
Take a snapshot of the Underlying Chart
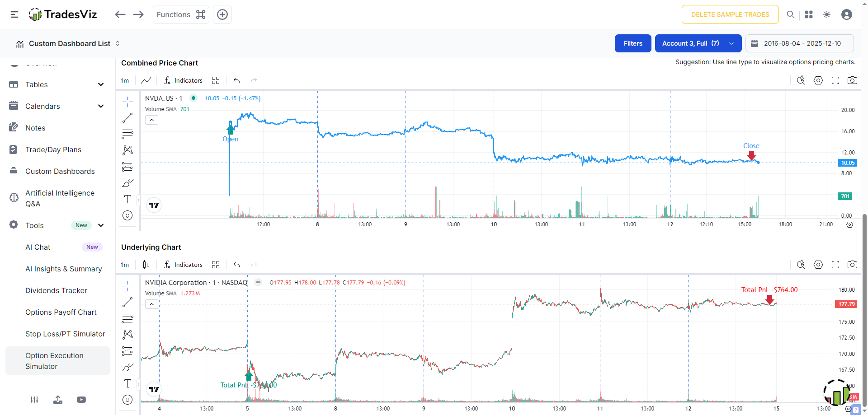click(x=852, y=265)
